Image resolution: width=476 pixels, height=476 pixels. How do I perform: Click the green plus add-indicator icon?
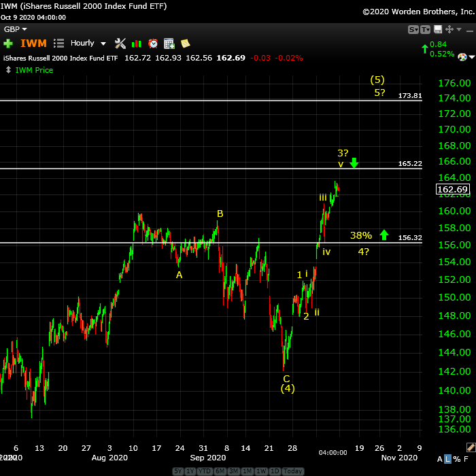[x=8, y=44]
